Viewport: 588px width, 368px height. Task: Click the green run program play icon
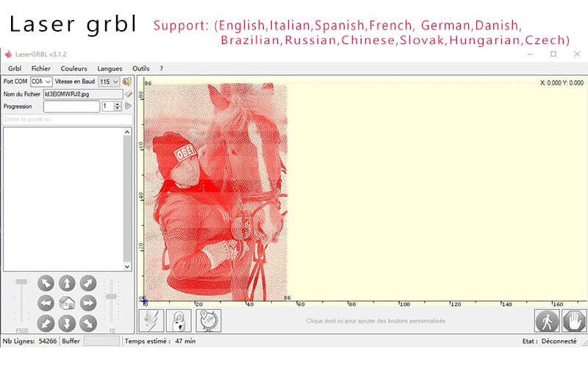pyautogui.click(x=128, y=106)
